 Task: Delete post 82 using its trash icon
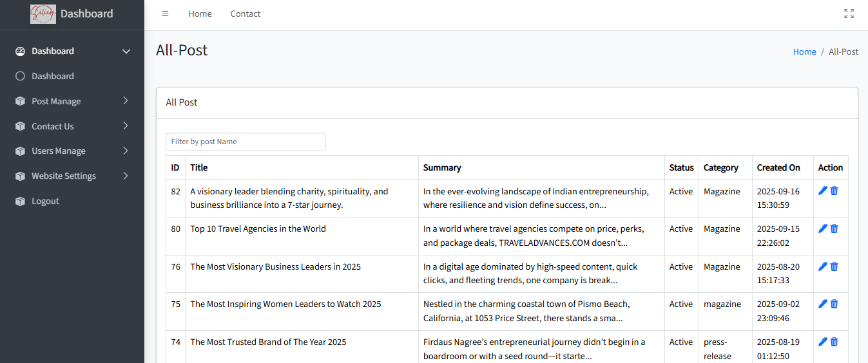tap(834, 191)
